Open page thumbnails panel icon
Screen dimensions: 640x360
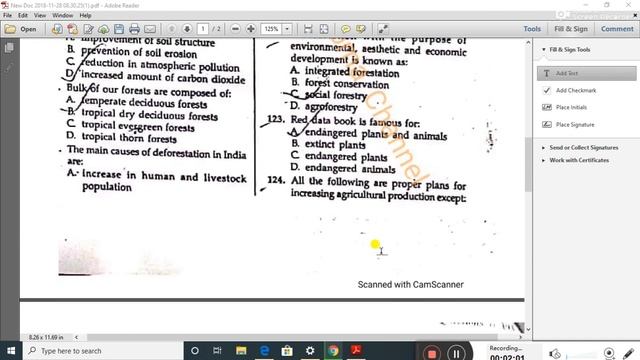[x=9, y=48]
